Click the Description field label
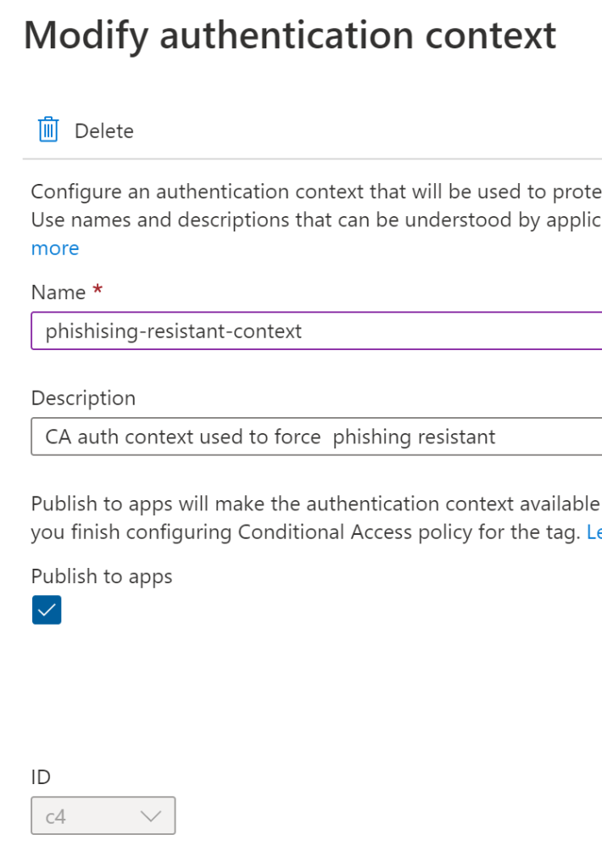Viewport: 602px width, 868px height. [83, 398]
